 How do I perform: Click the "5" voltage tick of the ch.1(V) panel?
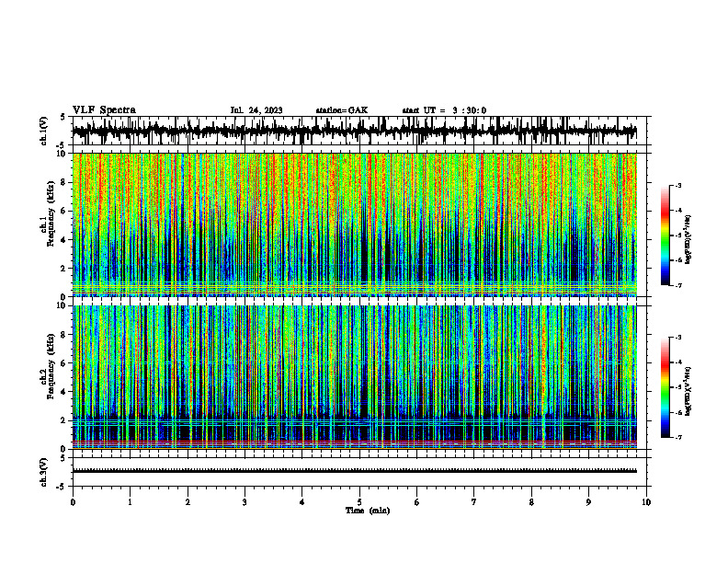pos(63,117)
